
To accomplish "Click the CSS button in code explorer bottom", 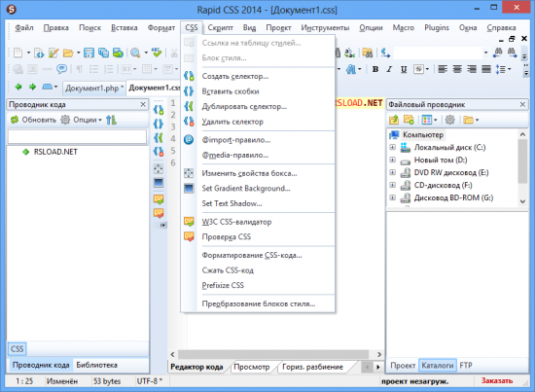I will 18,348.
